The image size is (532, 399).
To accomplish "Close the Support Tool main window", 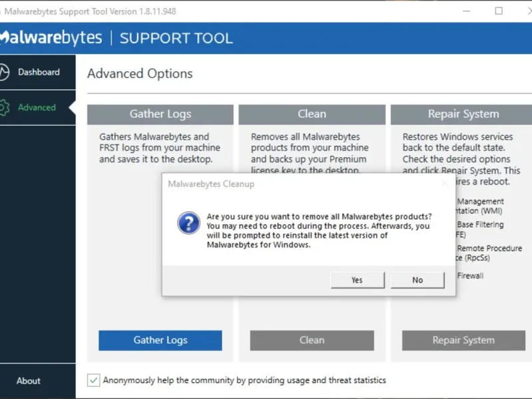I will pyautogui.click(x=527, y=11).
